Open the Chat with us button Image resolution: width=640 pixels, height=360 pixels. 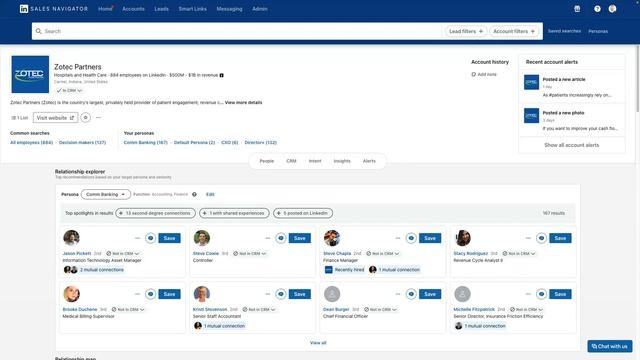(610, 346)
